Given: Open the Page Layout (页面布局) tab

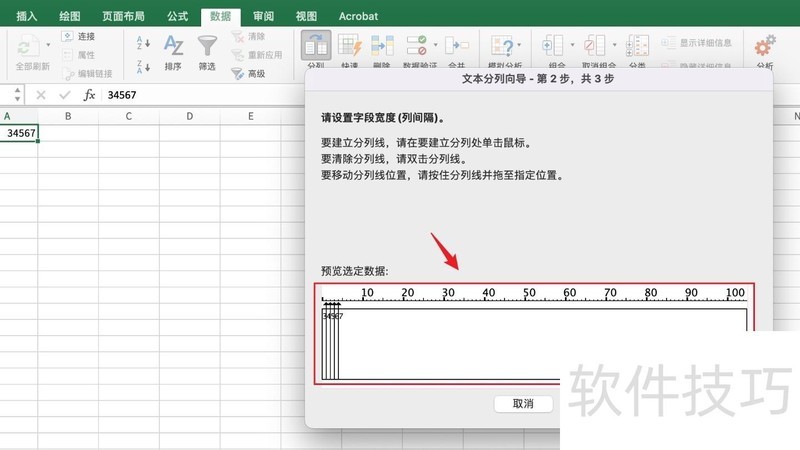Looking at the screenshot, I should (123, 16).
